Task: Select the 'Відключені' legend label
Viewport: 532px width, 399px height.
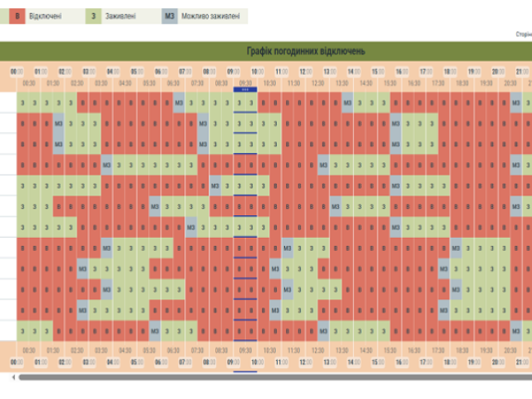Action: click(45, 16)
